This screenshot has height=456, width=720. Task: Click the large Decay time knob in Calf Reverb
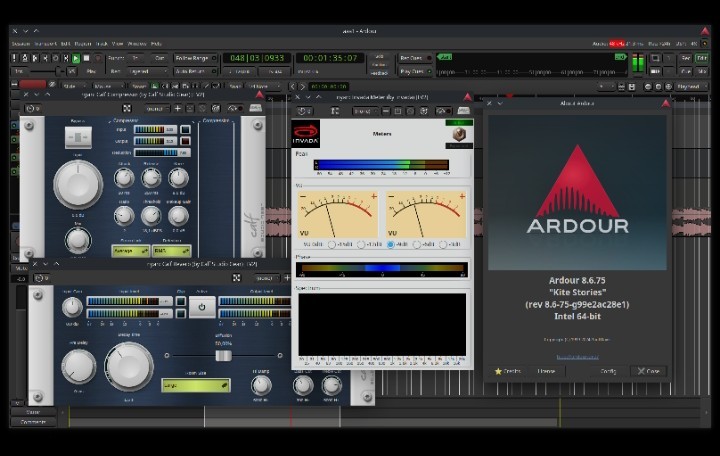(129, 366)
